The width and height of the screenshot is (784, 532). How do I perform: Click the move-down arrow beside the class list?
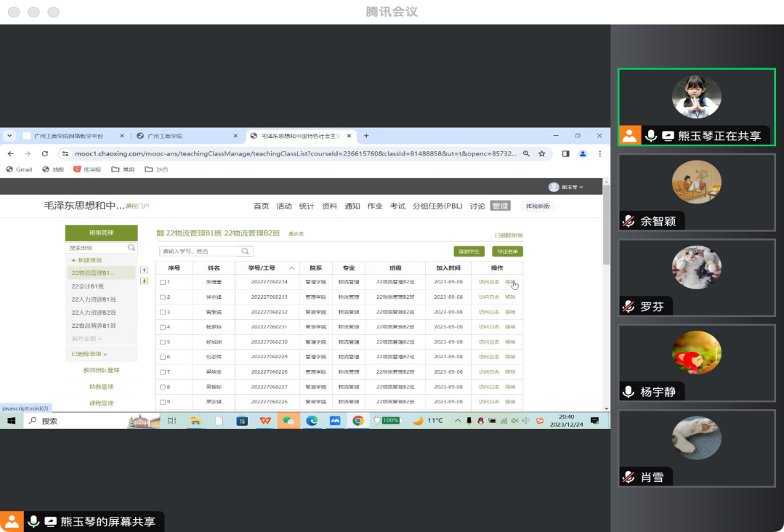pyautogui.click(x=144, y=281)
